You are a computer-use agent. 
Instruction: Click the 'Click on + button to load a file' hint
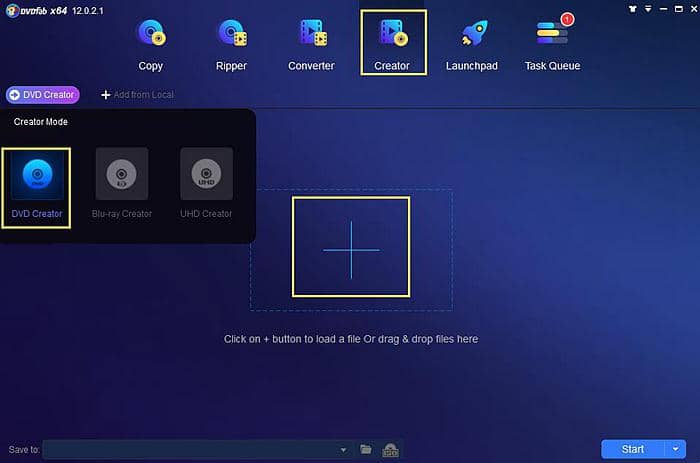tap(351, 339)
